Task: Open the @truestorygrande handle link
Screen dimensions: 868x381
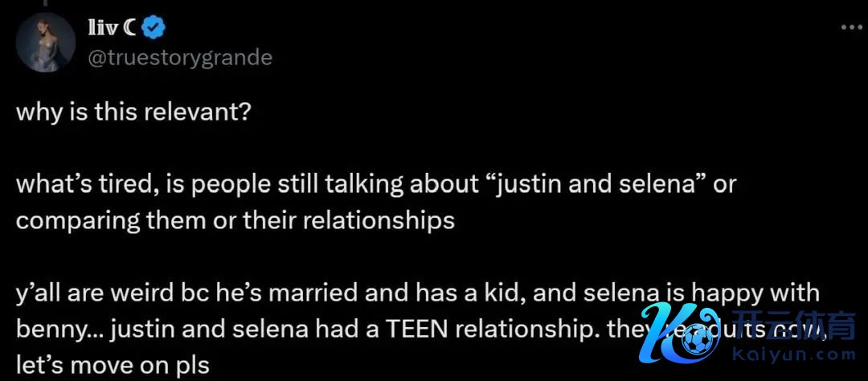Action: 178,58
